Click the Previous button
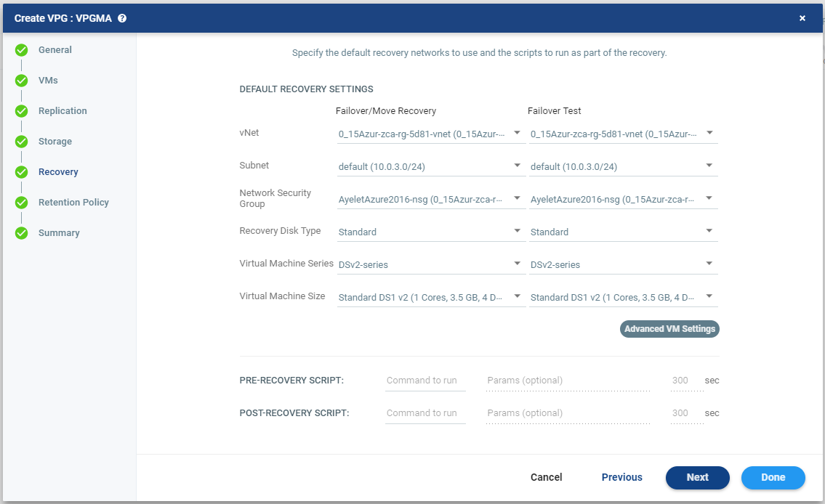Screen dimensions: 825x504 click(622, 477)
